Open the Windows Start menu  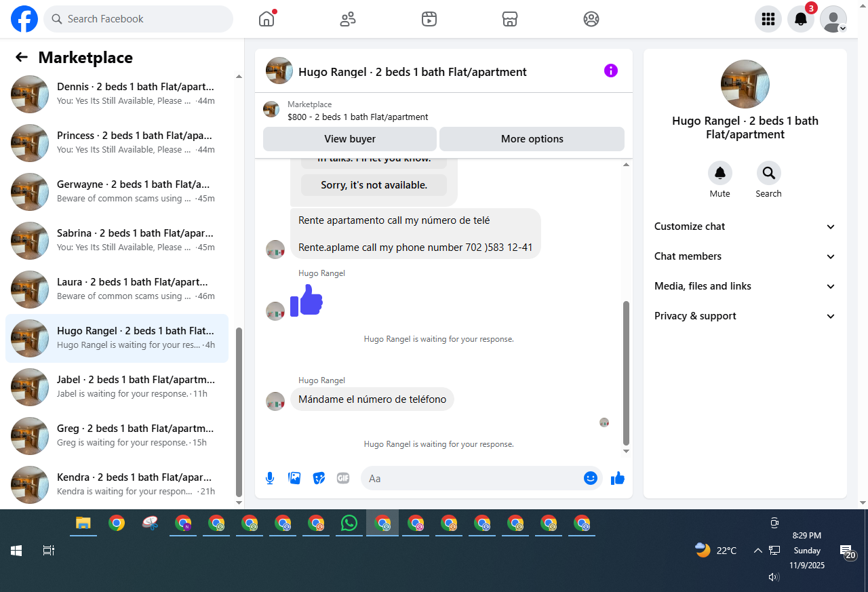pos(16,551)
